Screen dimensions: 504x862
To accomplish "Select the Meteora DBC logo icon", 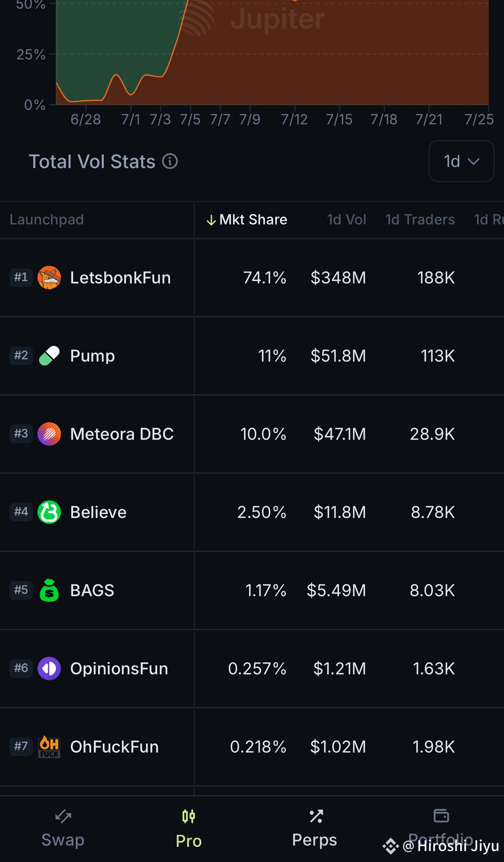I will (49, 434).
